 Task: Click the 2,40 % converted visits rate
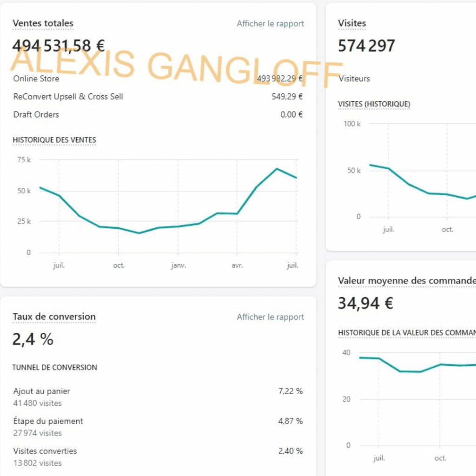[x=290, y=451]
